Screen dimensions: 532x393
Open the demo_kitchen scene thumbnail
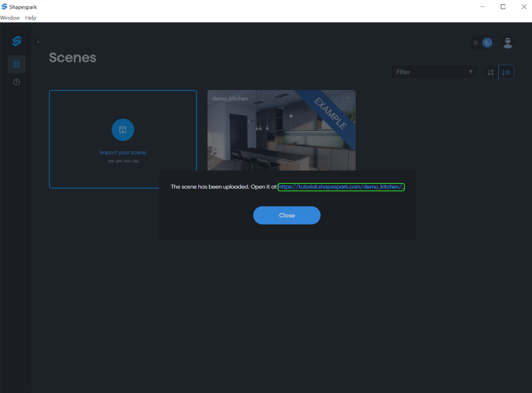click(281, 130)
